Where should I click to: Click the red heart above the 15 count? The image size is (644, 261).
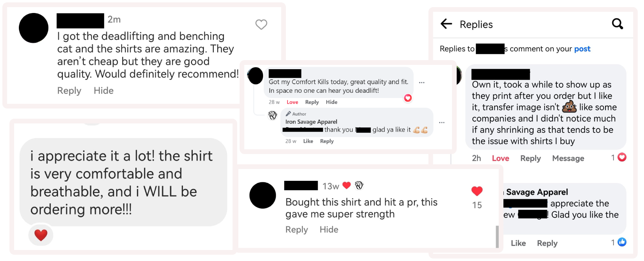coord(477,191)
